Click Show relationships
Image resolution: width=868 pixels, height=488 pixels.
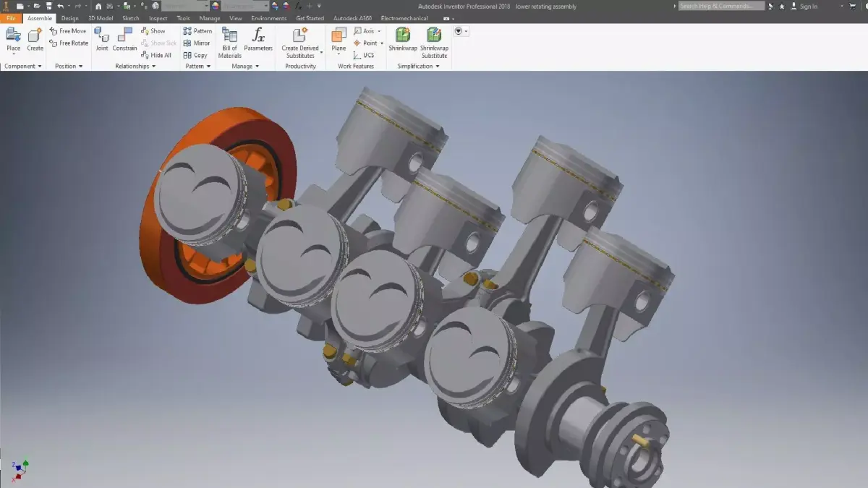[x=153, y=31]
